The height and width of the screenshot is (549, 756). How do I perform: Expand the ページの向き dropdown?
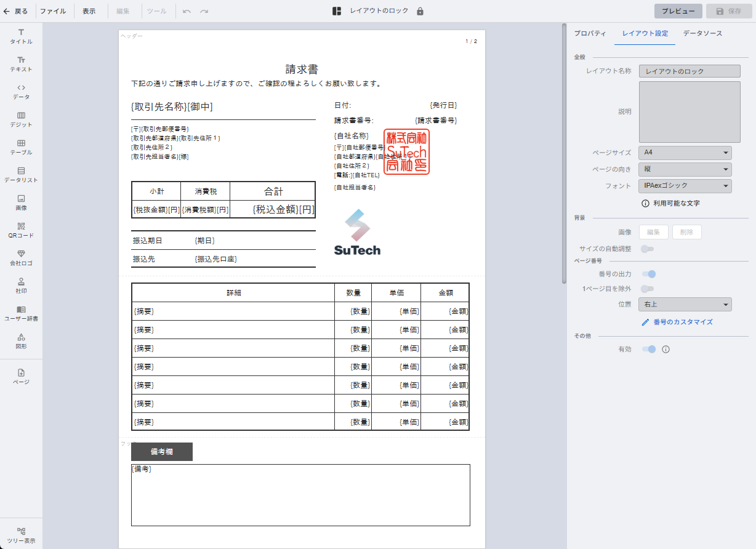pyautogui.click(x=685, y=169)
